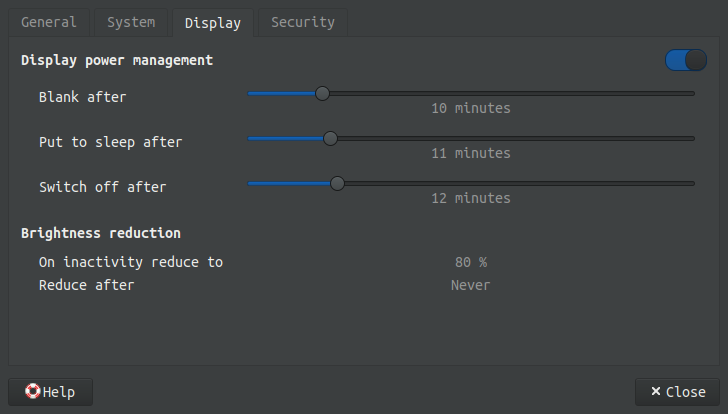
Task: Click the Never value for Reduce after
Action: [x=470, y=285]
